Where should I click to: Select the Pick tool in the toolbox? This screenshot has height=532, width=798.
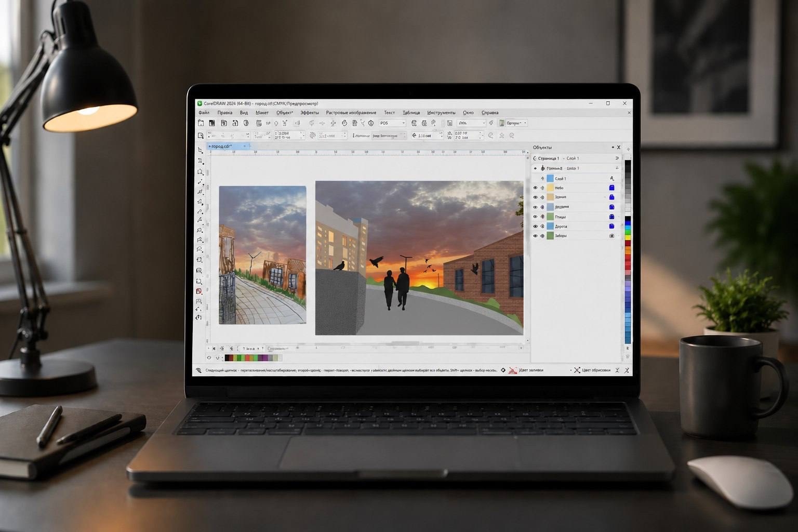pyautogui.click(x=200, y=150)
